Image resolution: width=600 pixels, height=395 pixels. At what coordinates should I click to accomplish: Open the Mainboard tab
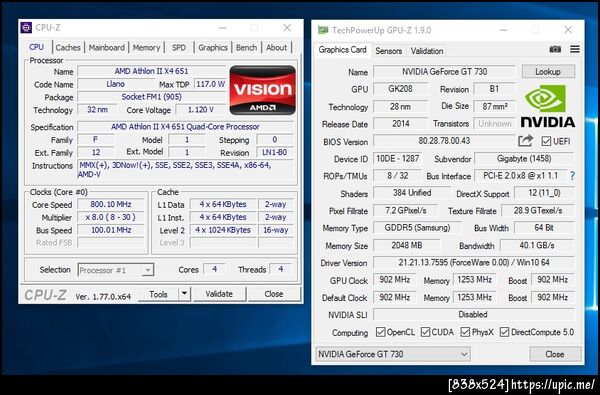pos(106,47)
